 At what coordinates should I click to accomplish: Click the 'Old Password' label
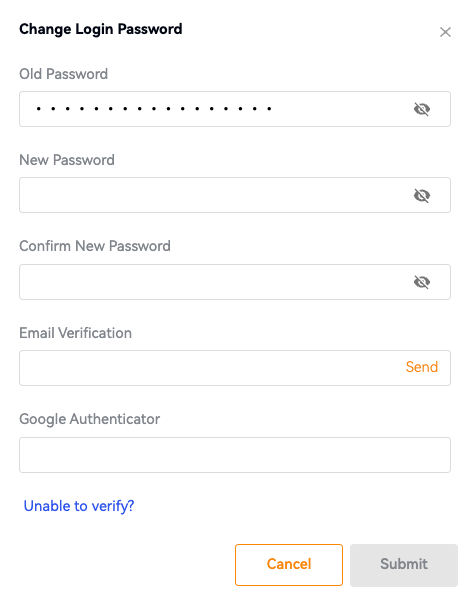point(63,74)
